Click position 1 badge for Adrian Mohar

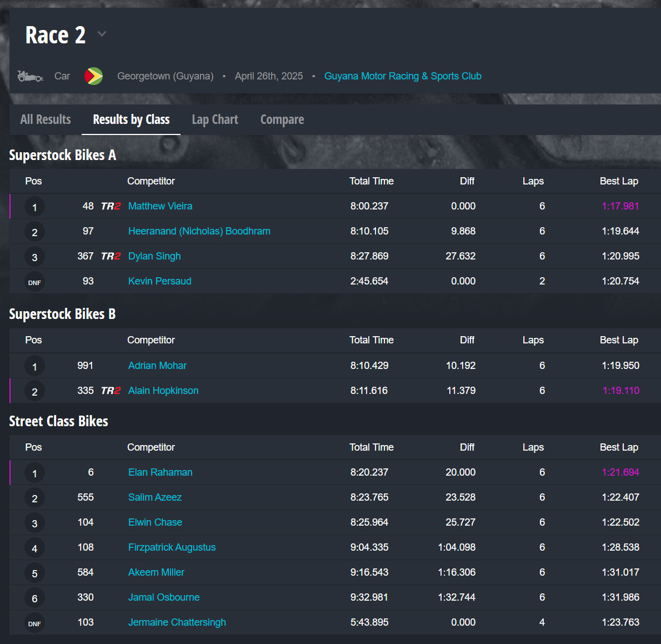pyautogui.click(x=34, y=367)
